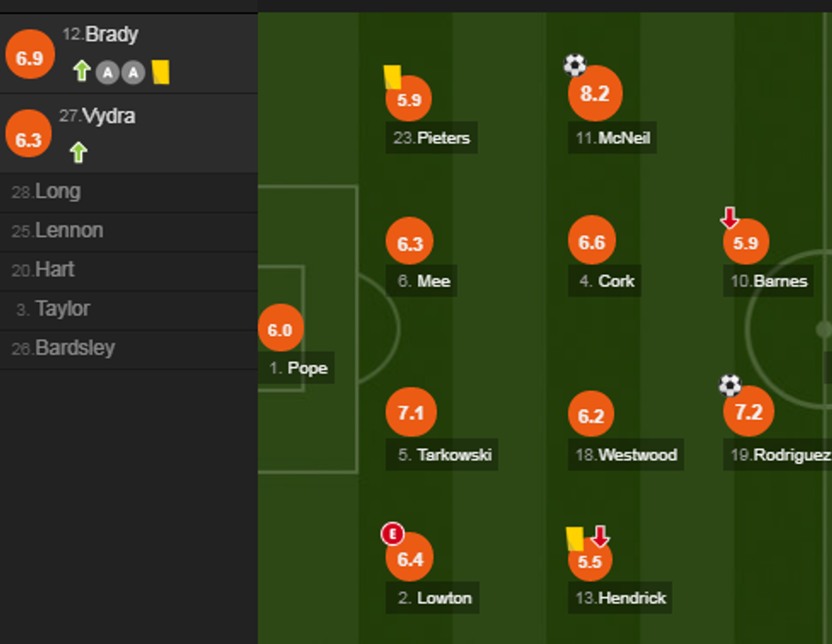Click Bardsley in the substitutes list
The image size is (832, 644).
[x=74, y=349]
